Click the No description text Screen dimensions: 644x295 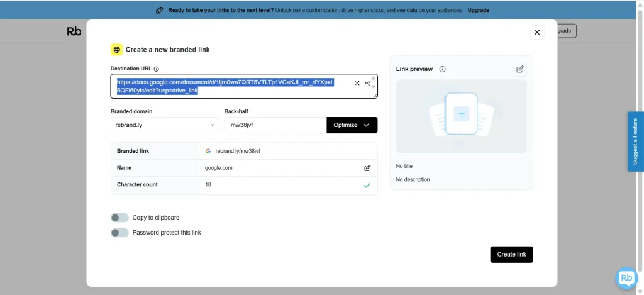[x=413, y=179]
